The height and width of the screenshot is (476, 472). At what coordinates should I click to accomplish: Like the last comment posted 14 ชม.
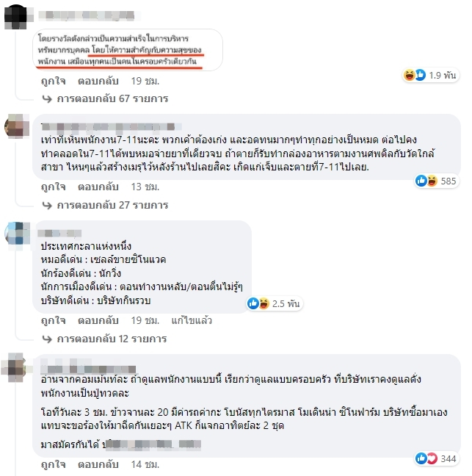tap(53, 464)
